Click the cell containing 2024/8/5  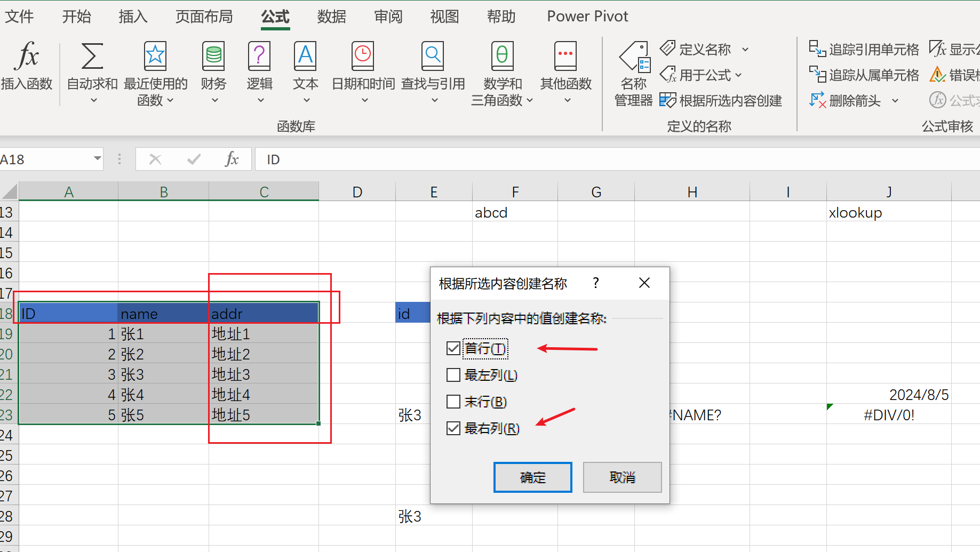pos(889,395)
